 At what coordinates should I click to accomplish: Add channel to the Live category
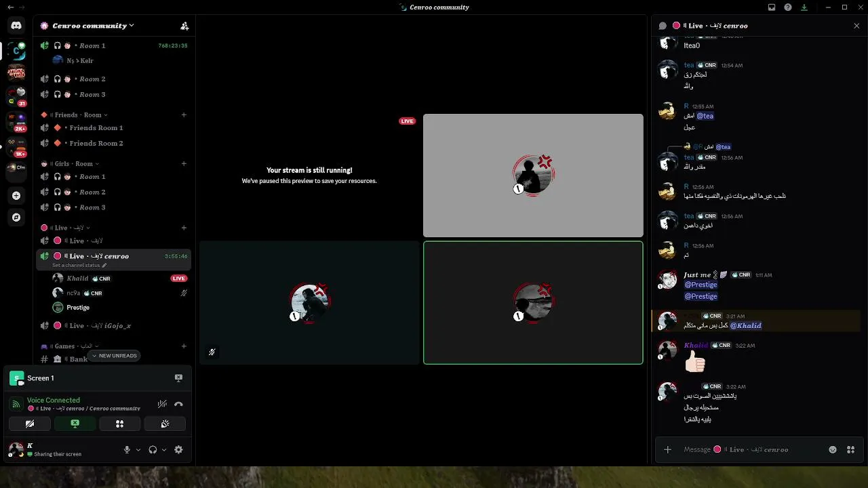click(x=184, y=228)
